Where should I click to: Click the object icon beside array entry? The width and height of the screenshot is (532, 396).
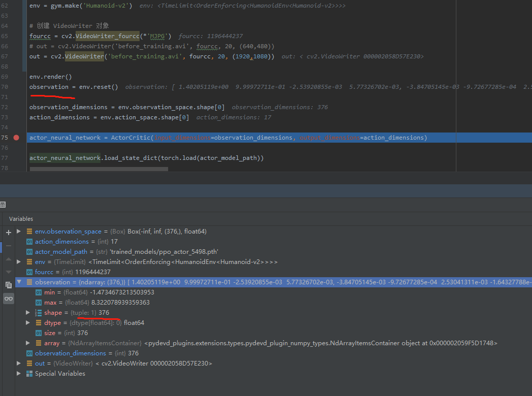39,343
